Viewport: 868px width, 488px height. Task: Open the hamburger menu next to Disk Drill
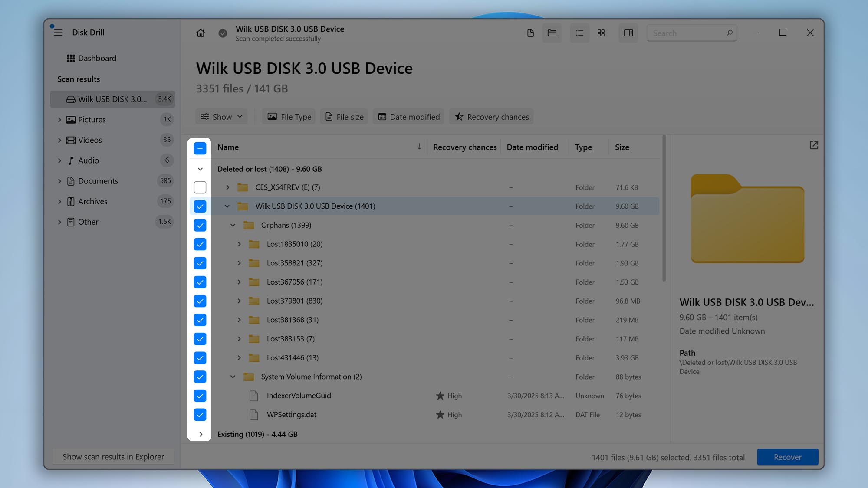coord(58,32)
